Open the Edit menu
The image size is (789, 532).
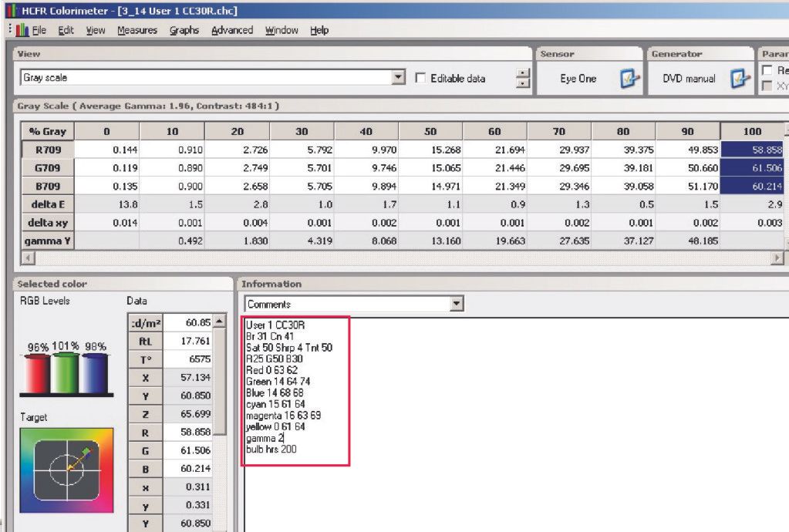click(x=66, y=30)
